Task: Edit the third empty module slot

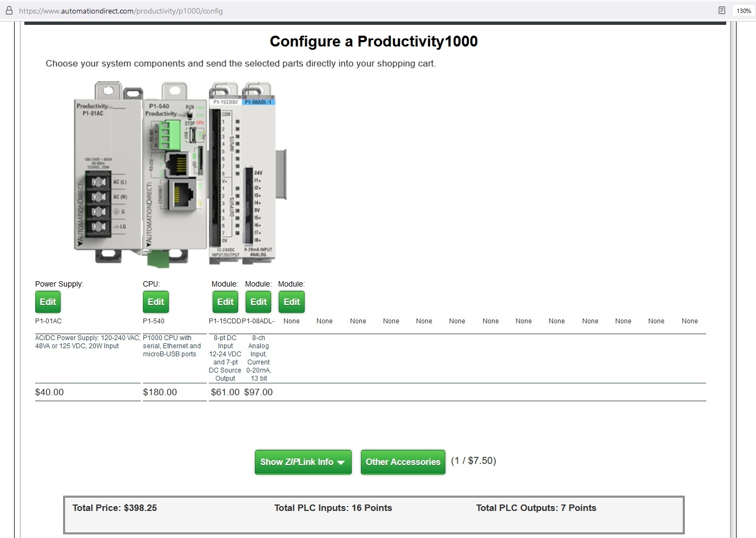Action: coord(292,302)
